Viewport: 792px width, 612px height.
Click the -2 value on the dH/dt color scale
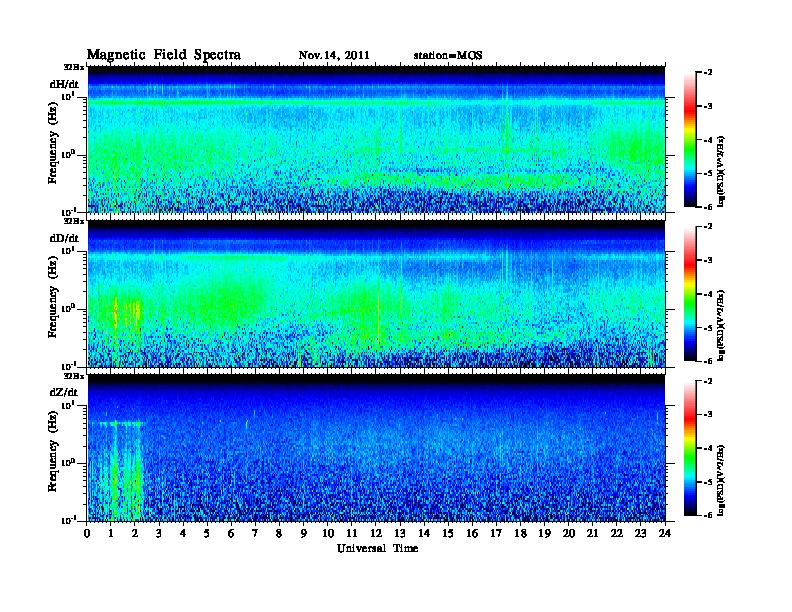click(708, 73)
